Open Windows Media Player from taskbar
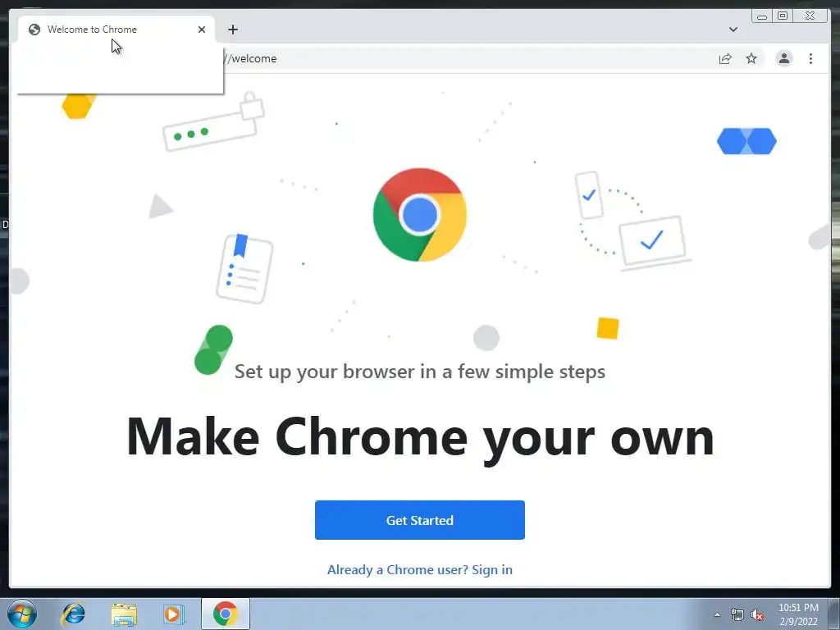The height and width of the screenshot is (630, 840). 174,614
